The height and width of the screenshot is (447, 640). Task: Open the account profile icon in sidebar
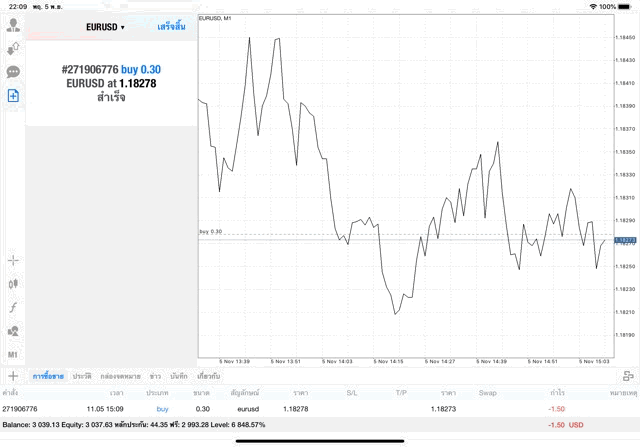point(13,25)
